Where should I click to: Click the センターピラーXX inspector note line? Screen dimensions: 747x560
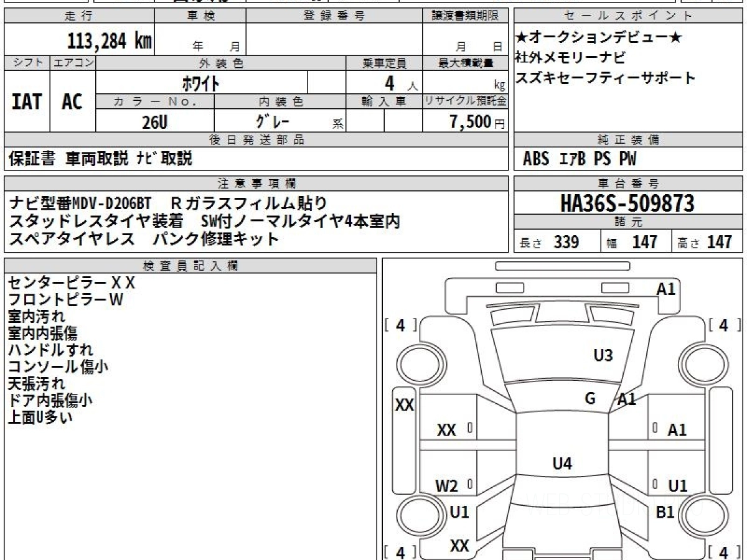click(71, 283)
